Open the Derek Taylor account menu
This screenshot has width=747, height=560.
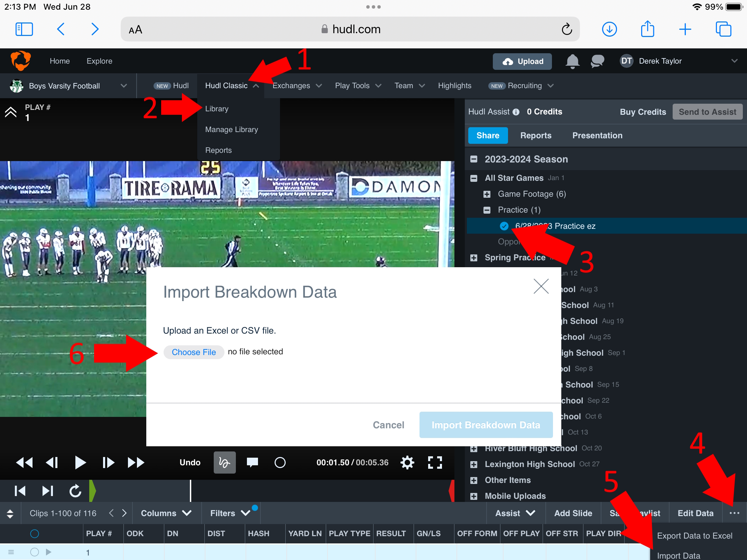(x=679, y=61)
